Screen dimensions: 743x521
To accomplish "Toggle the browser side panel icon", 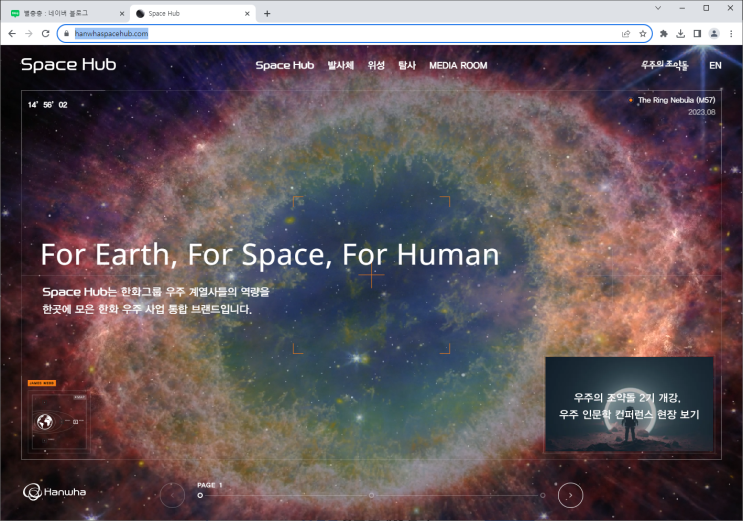I will [697, 34].
